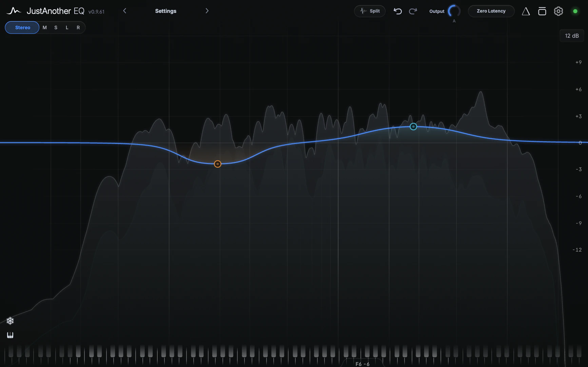Click the redo arrow icon
This screenshot has width=588, height=367.
pyautogui.click(x=413, y=11)
